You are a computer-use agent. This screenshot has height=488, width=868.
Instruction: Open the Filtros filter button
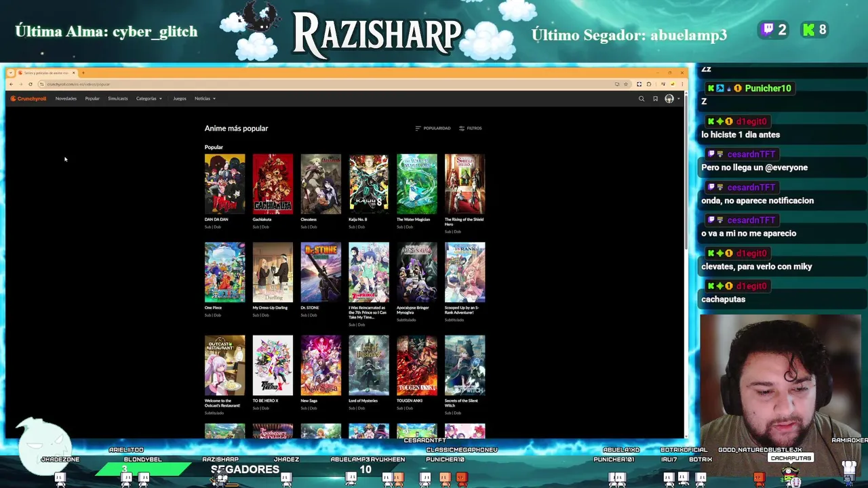click(470, 128)
